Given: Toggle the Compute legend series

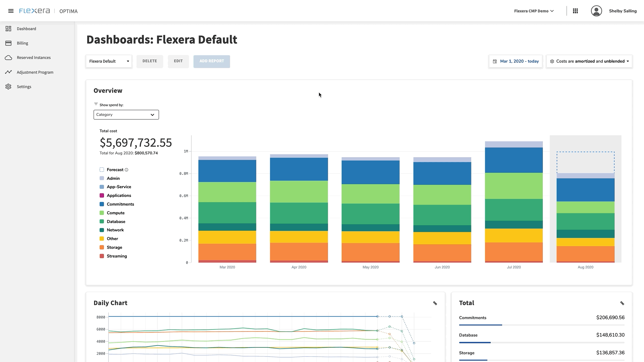Looking at the screenshot, I should coord(112,213).
